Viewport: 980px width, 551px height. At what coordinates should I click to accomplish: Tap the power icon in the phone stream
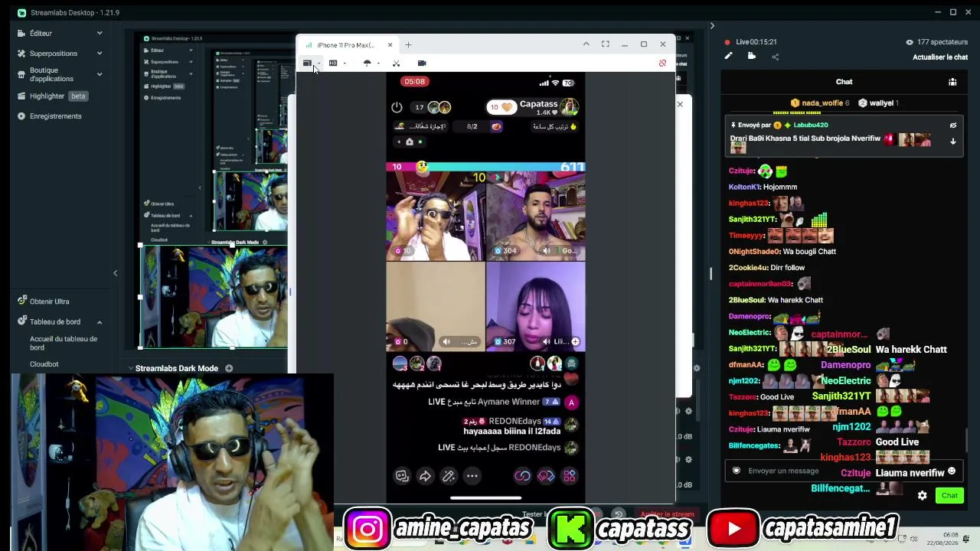click(x=397, y=108)
